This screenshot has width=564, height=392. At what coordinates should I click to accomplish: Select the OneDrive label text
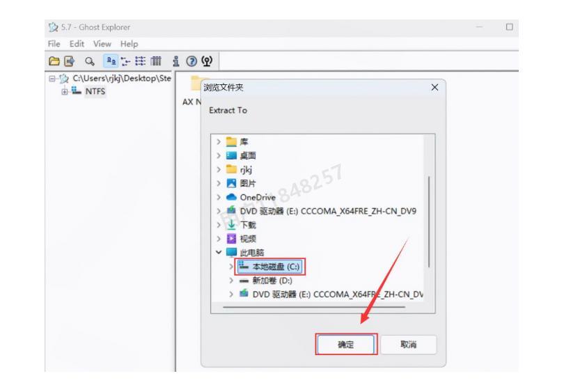point(258,197)
